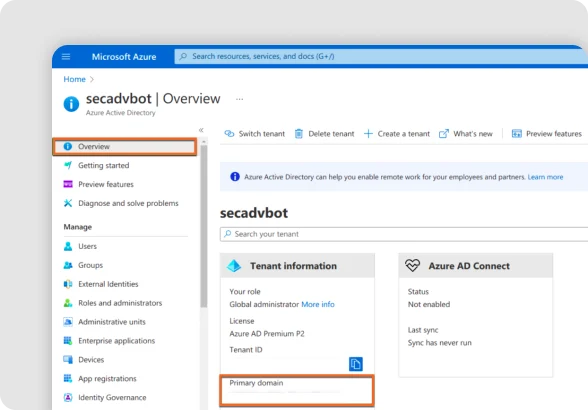Open the hamburger portal menu

66,57
